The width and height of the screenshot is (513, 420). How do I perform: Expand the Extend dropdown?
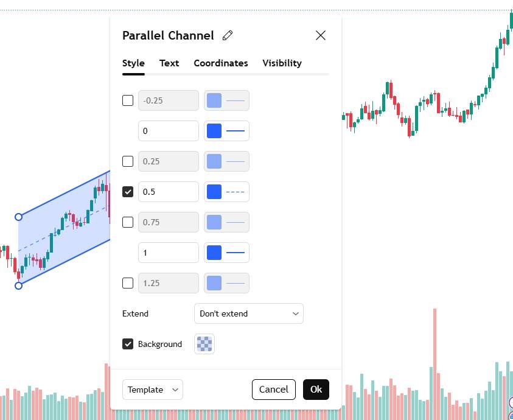[x=248, y=313]
